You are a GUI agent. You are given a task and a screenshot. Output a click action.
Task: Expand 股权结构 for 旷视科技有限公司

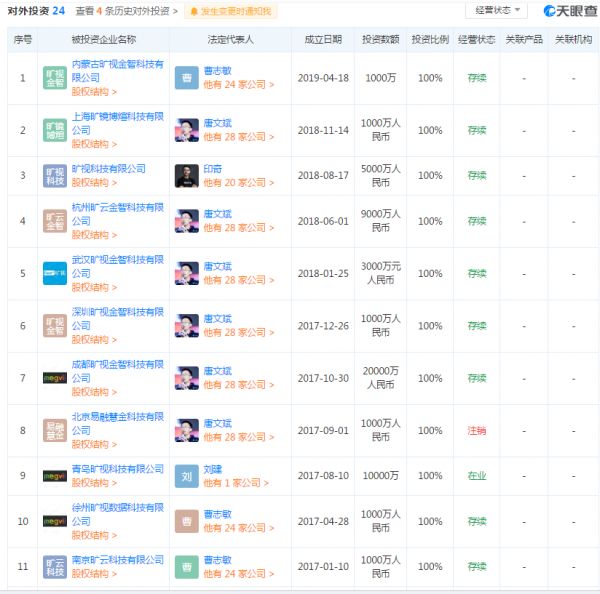click(x=94, y=183)
